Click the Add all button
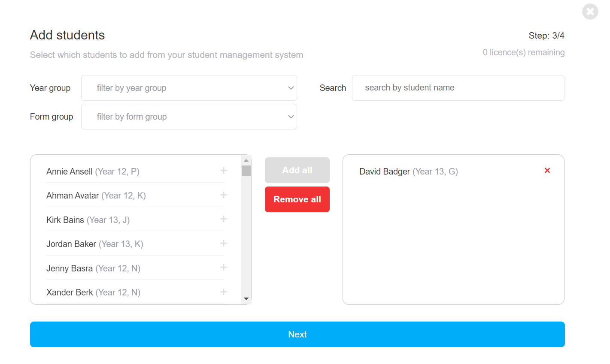This screenshot has height=364, width=610. 297,170
